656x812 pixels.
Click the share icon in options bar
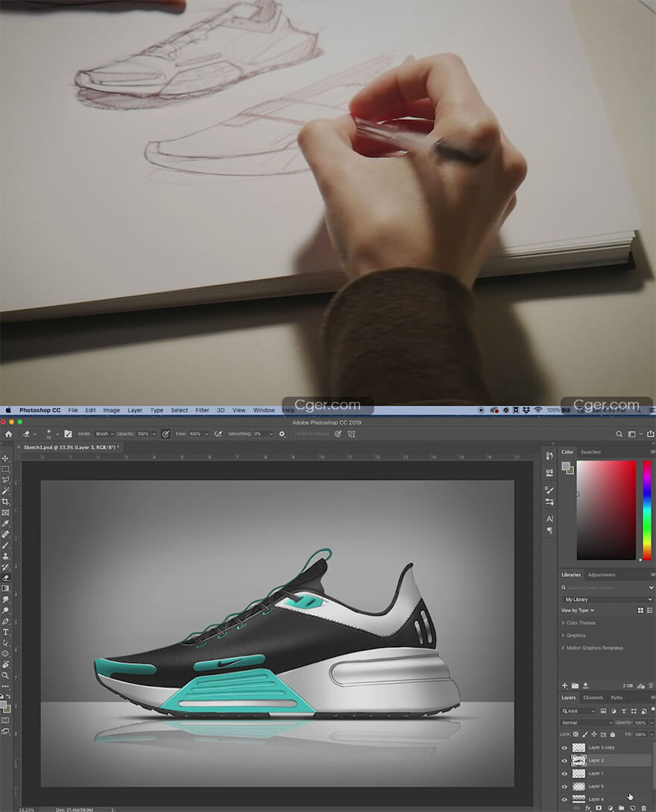pyautogui.click(x=650, y=434)
